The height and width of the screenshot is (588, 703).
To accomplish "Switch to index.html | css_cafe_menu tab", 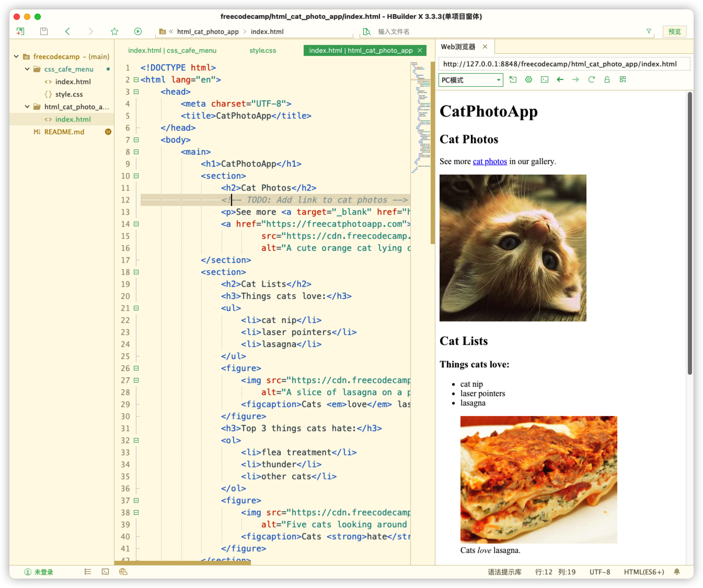I will [172, 50].
